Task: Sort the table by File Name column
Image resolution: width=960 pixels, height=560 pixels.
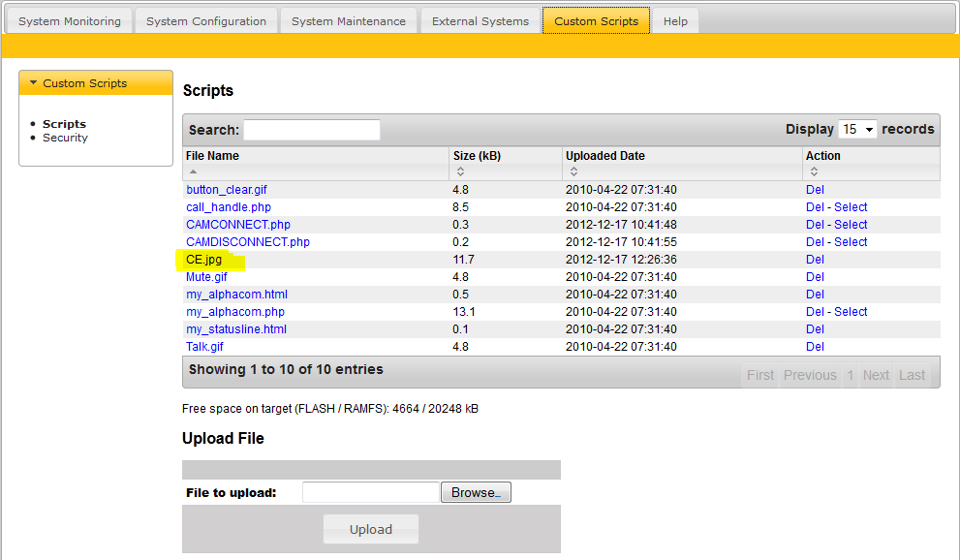Action: pyautogui.click(x=193, y=171)
